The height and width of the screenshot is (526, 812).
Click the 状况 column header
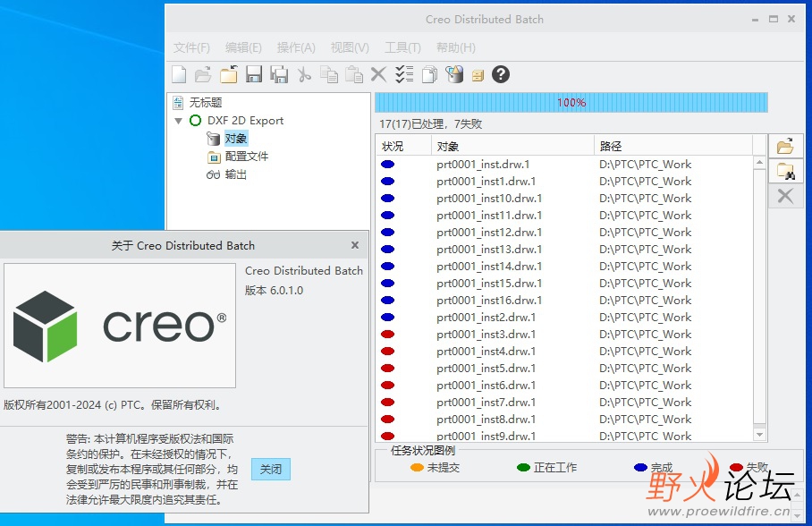coord(404,146)
